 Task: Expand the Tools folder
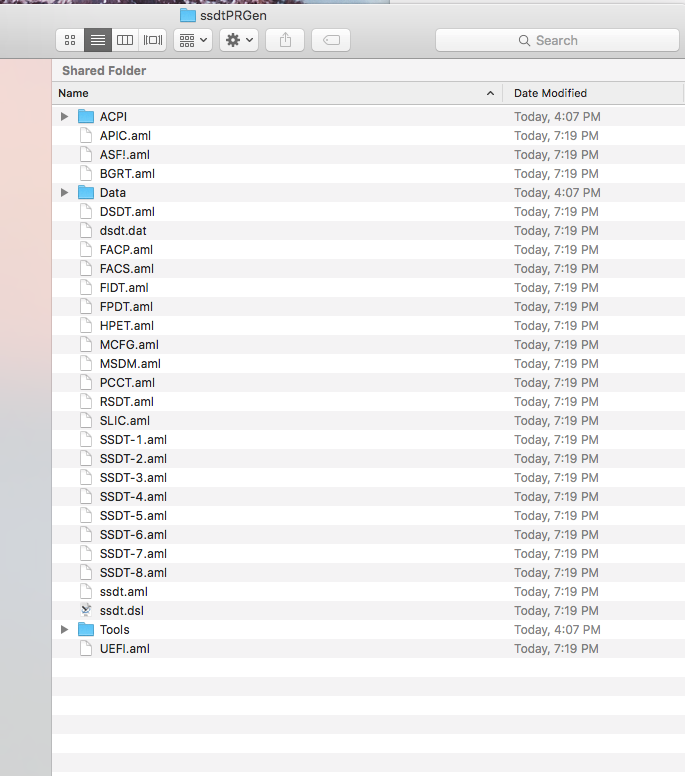(65, 630)
